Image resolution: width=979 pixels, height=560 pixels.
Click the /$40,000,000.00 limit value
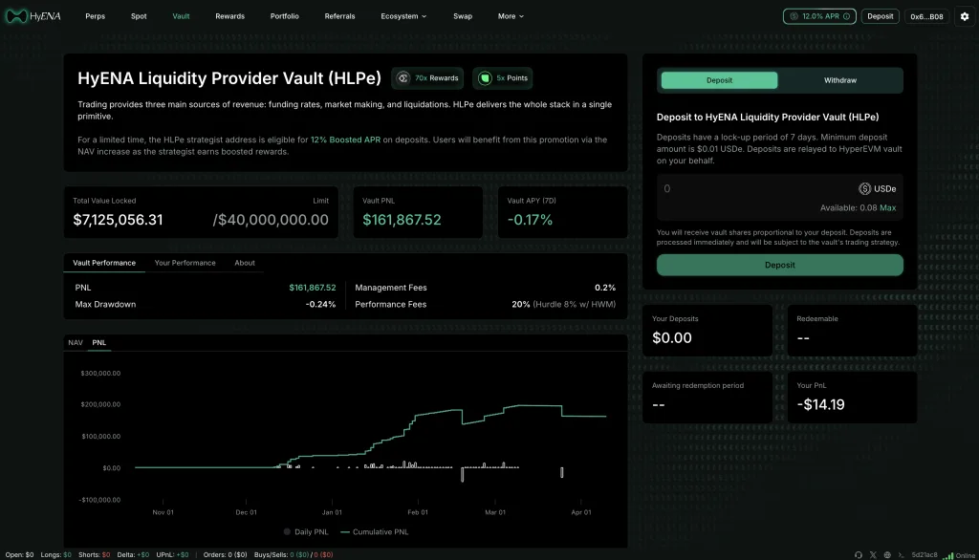271,220
